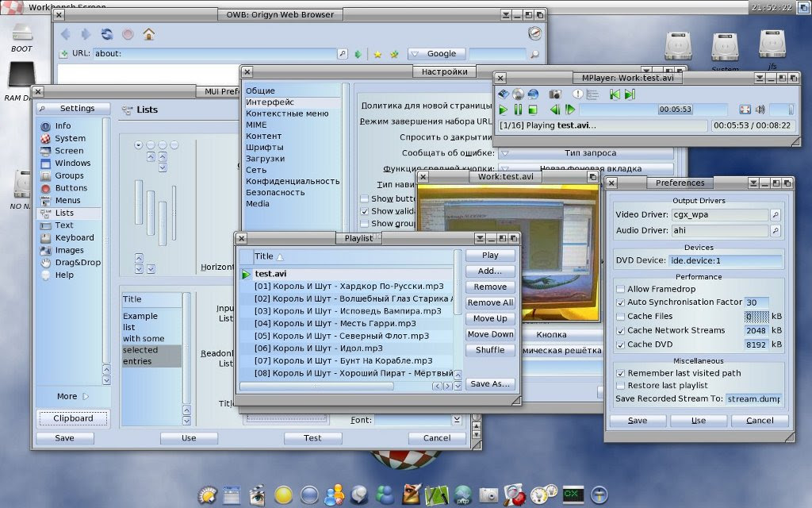Click the home icon in OWB browser
812x508 pixels.
coord(149,35)
